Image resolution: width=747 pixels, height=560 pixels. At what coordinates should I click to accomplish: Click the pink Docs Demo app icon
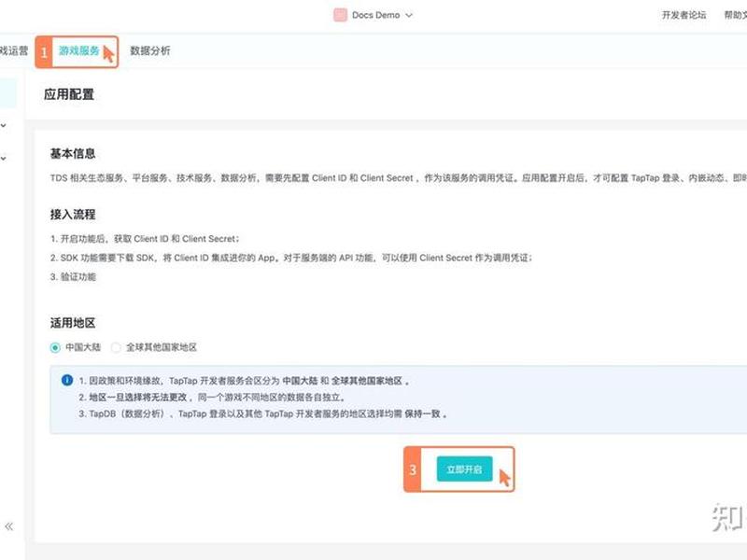pyautogui.click(x=340, y=15)
